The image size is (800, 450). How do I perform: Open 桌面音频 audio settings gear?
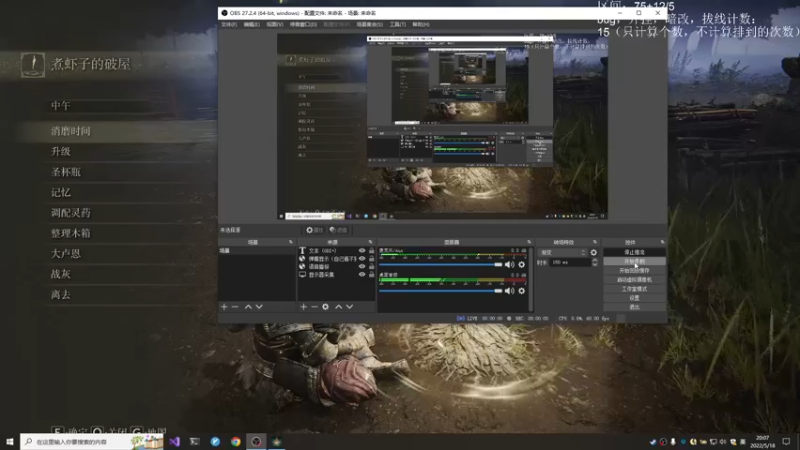(x=521, y=291)
